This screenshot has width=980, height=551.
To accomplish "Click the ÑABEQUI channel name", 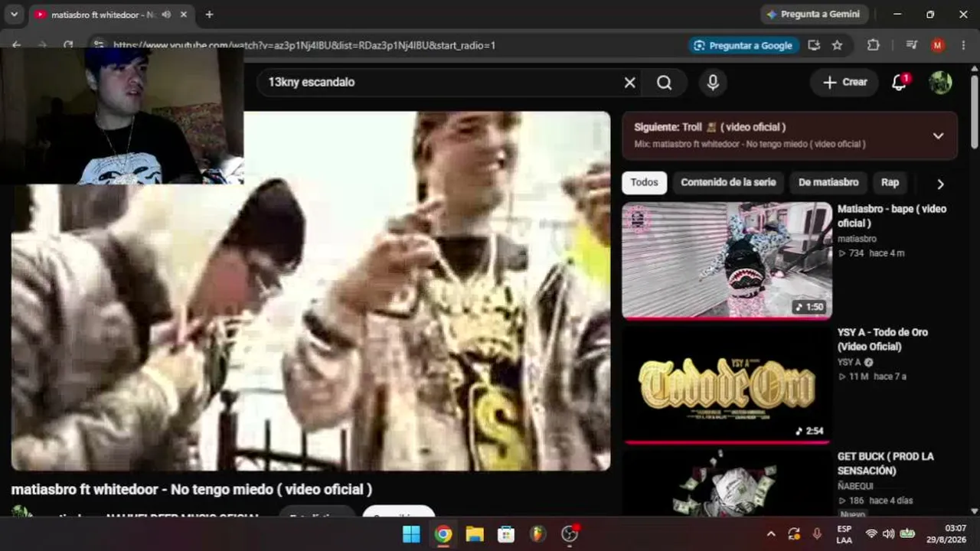I will (x=855, y=486).
